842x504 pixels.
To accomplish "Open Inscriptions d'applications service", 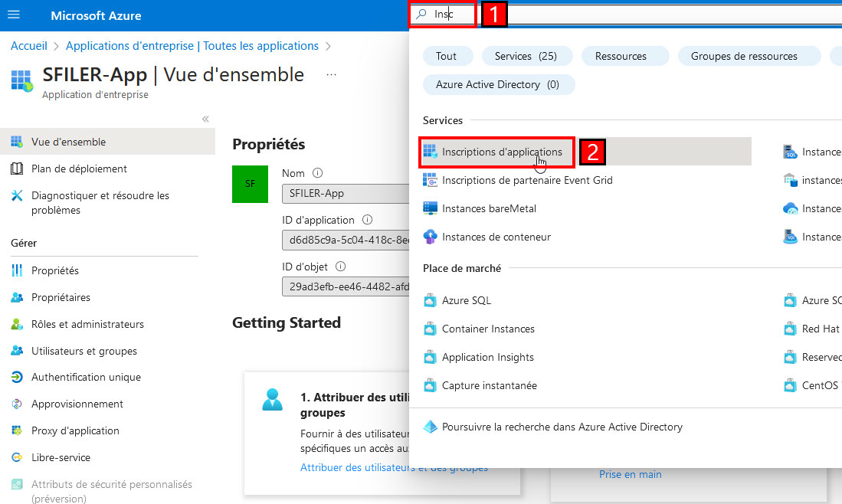I will pos(502,152).
